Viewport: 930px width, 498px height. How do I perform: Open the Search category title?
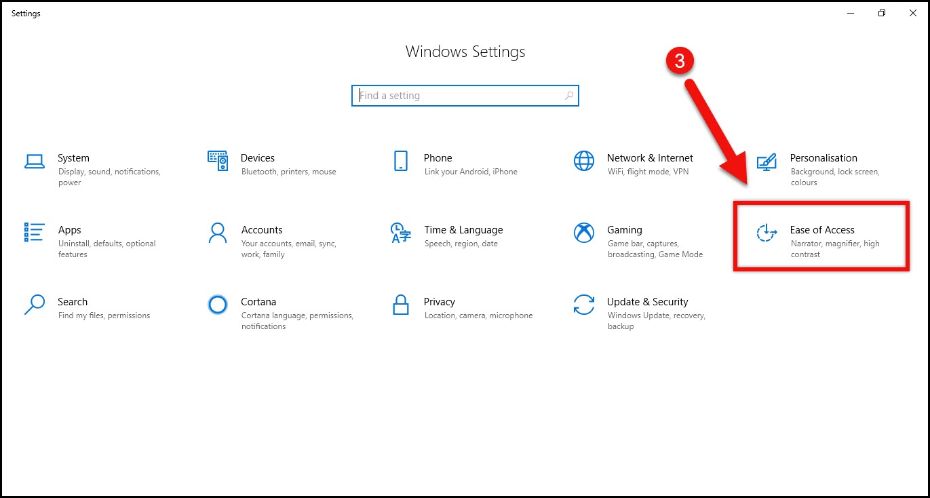point(72,302)
